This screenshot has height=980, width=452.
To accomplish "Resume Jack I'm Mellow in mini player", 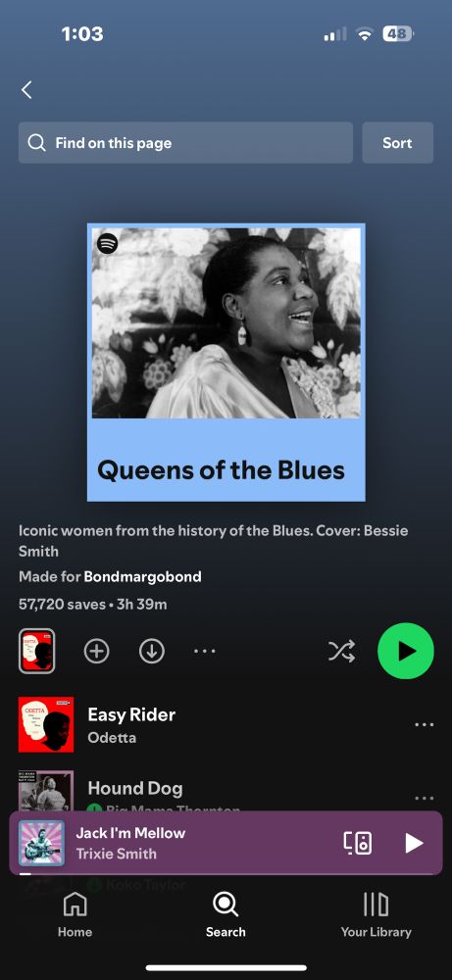I will [x=414, y=843].
